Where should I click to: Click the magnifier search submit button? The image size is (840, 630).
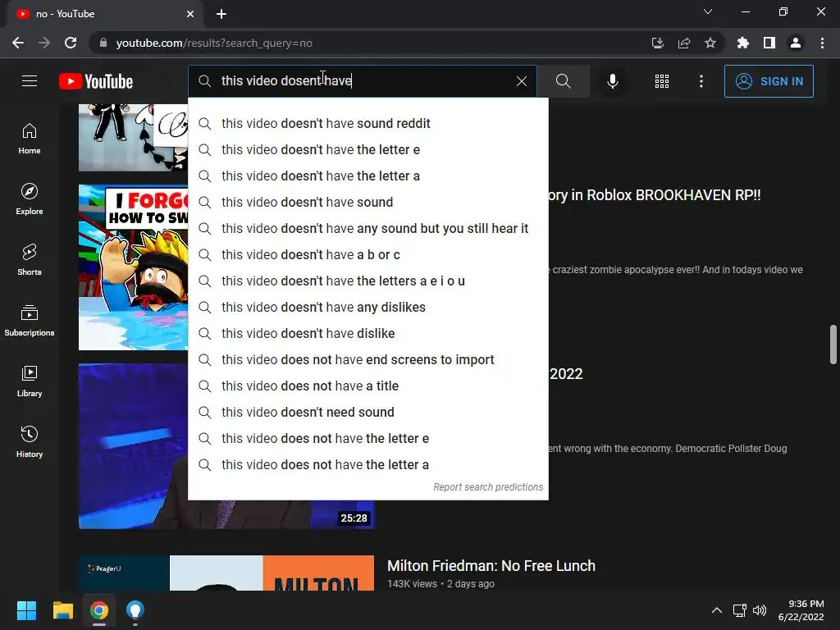(563, 81)
